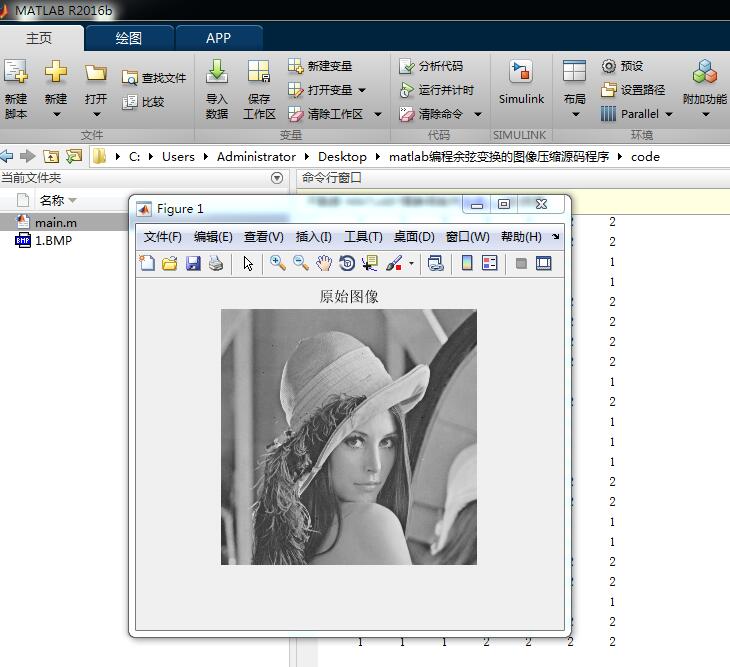Click the Add-Ons (附加功能) icon
This screenshot has height=667, width=730.
pos(705,72)
